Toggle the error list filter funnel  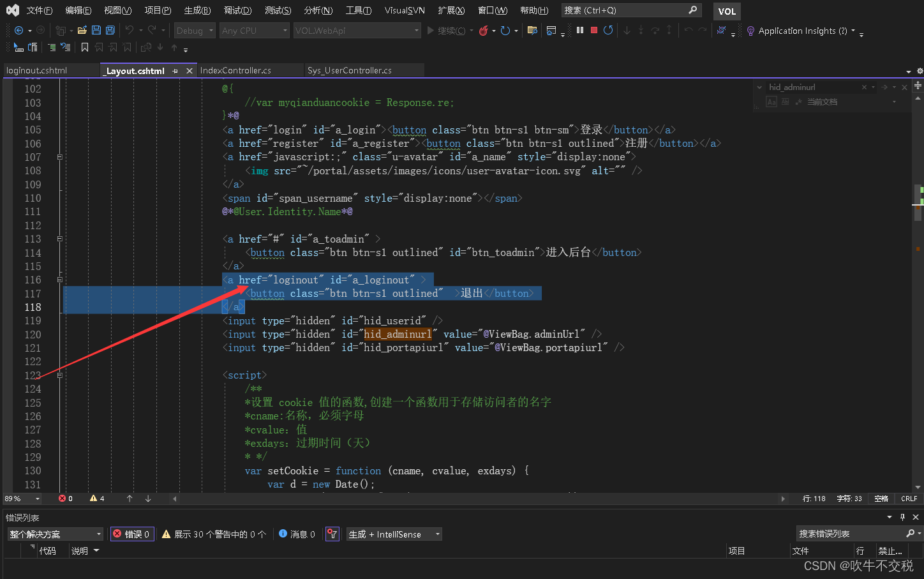[x=332, y=534]
